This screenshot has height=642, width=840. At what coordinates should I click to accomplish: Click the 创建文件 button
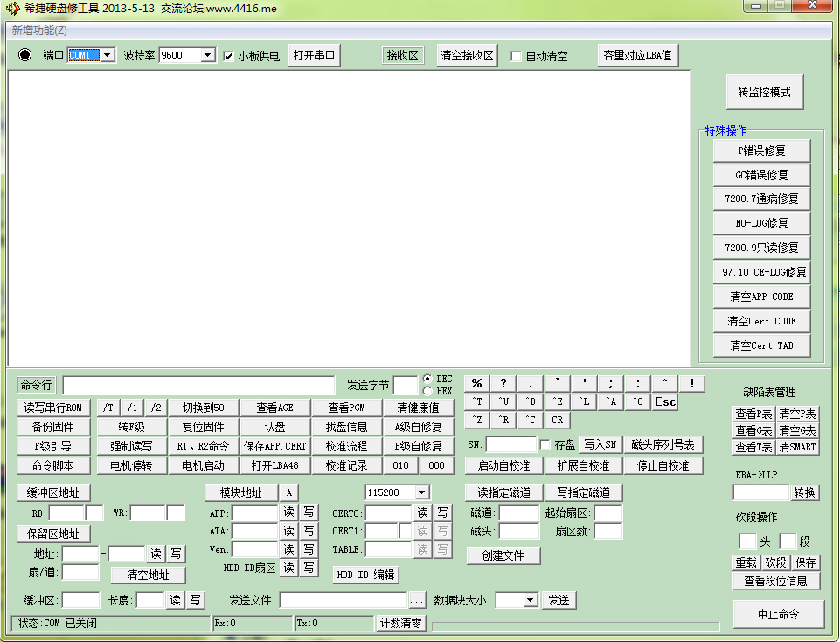point(503,555)
